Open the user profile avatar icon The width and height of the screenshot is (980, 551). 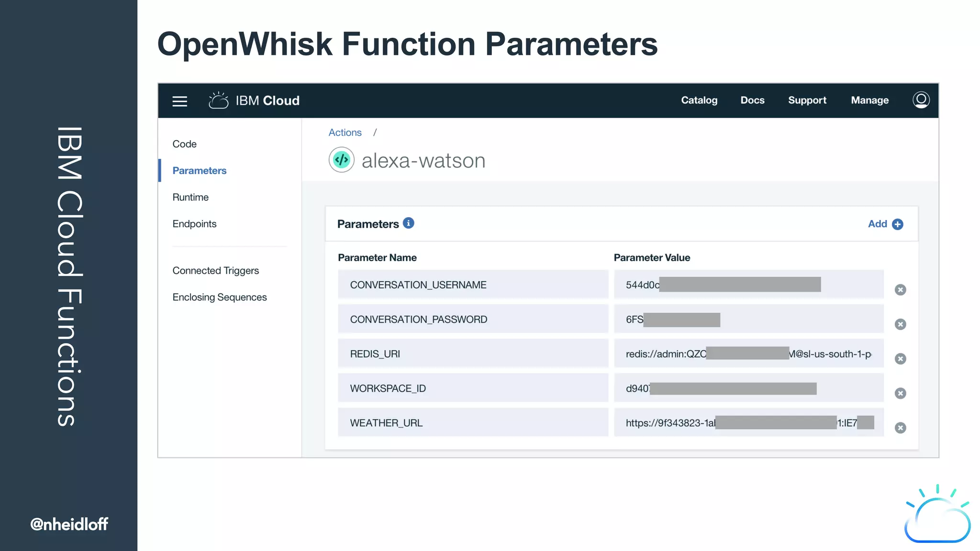click(921, 100)
